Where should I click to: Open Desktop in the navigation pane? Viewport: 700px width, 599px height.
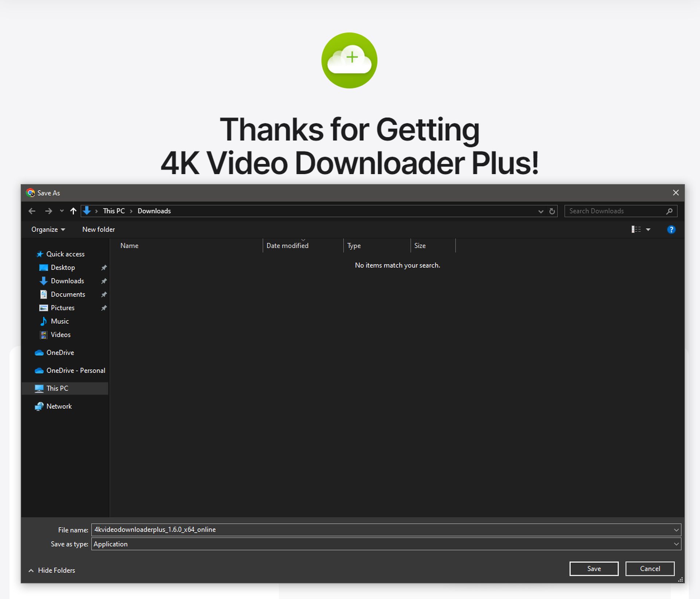pyautogui.click(x=63, y=267)
